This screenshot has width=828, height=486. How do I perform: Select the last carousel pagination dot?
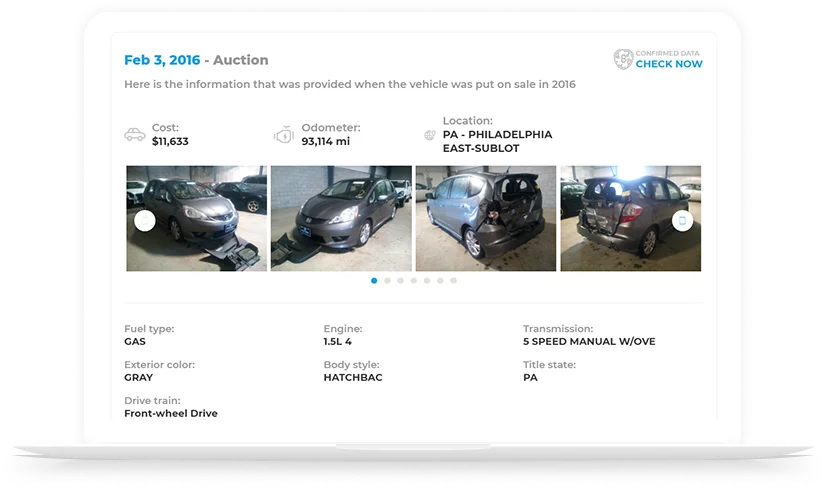[453, 281]
